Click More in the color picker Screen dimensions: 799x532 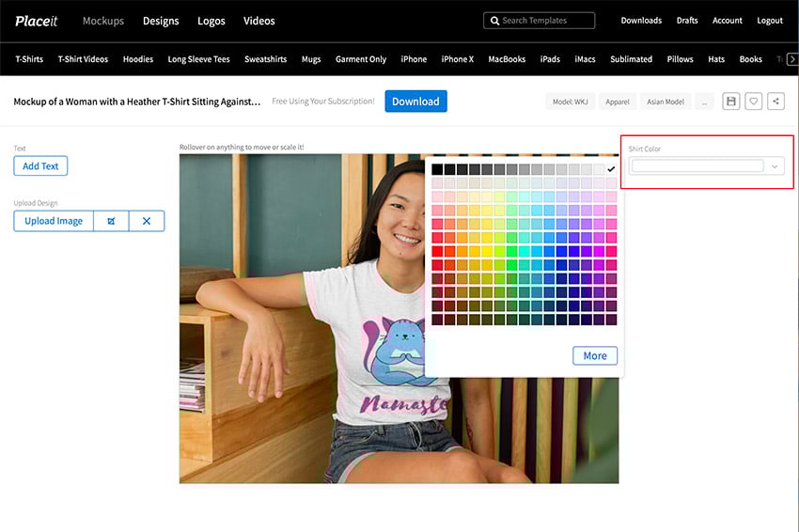coord(595,355)
